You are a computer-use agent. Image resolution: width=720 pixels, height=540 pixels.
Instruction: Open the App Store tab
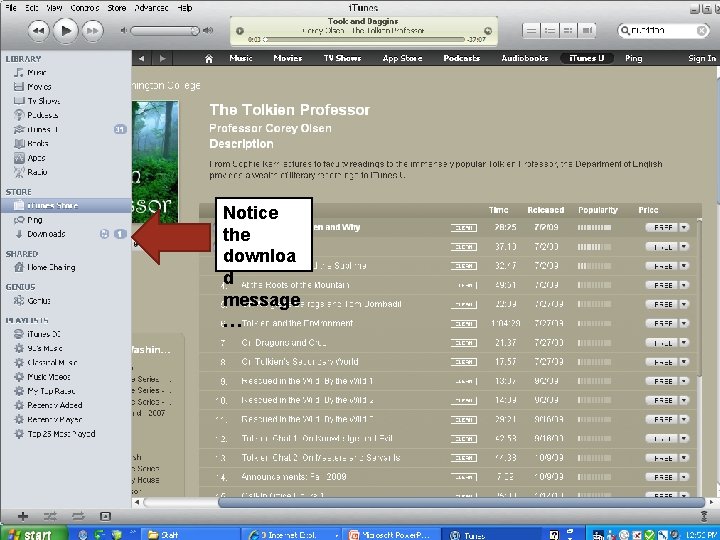pyautogui.click(x=402, y=58)
